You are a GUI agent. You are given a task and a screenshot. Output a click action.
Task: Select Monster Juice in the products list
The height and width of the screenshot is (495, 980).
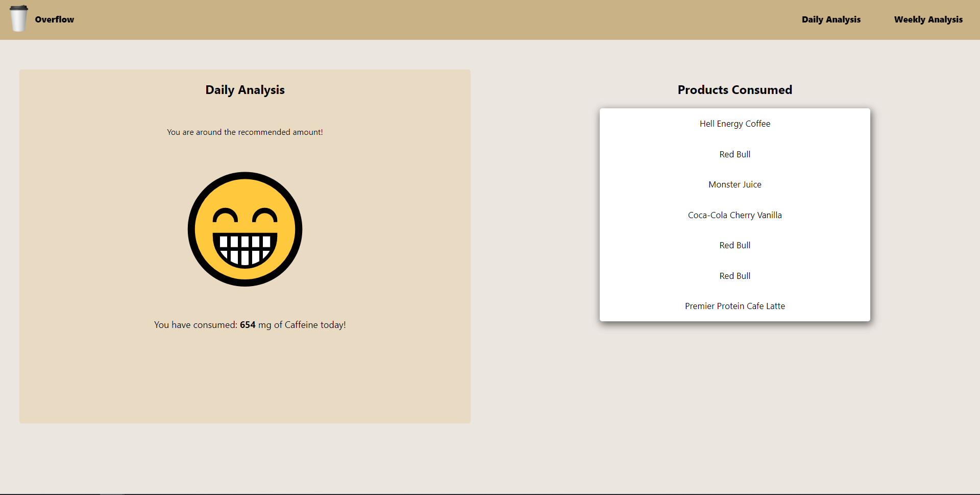735,184
